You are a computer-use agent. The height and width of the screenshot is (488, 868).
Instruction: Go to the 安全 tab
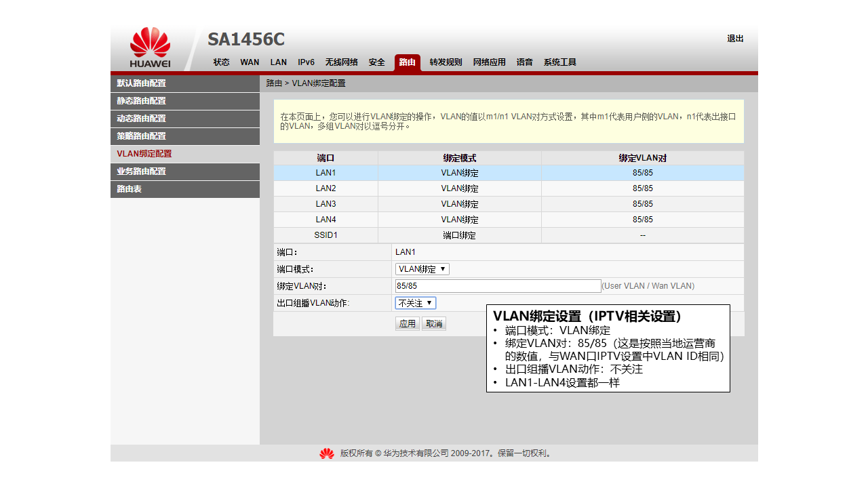(377, 62)
